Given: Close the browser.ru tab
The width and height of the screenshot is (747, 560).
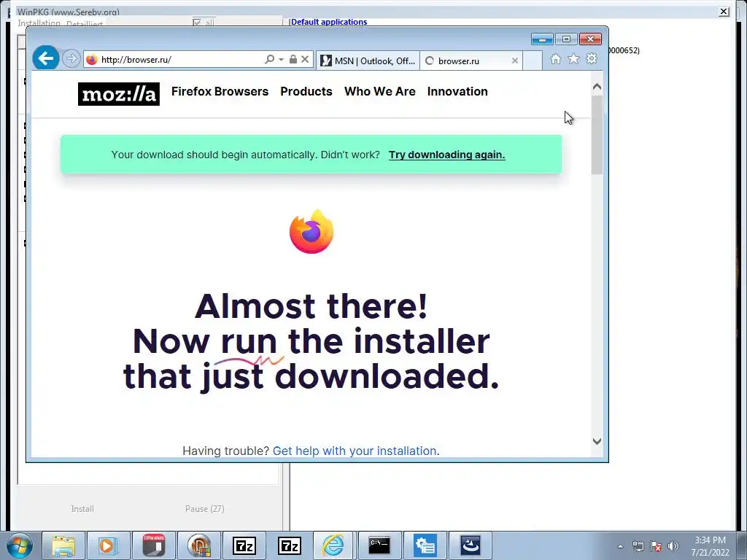Looking at the screenshot, I should 515,61.
